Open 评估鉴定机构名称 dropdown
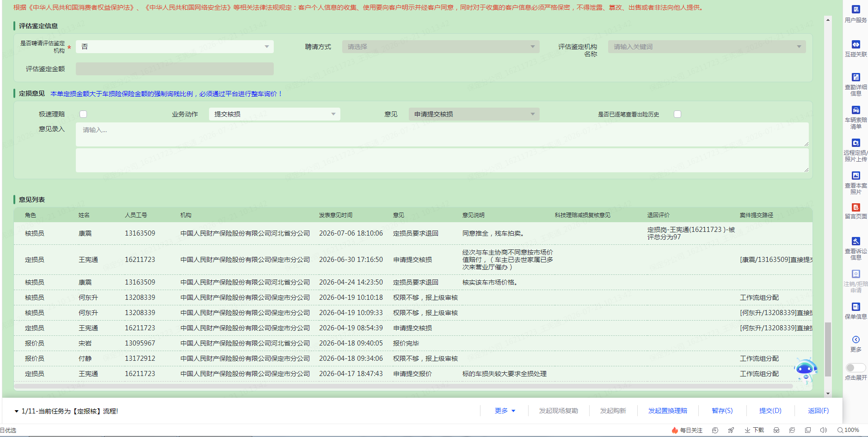Screen dimensions: 868x437 click(707, 47)
